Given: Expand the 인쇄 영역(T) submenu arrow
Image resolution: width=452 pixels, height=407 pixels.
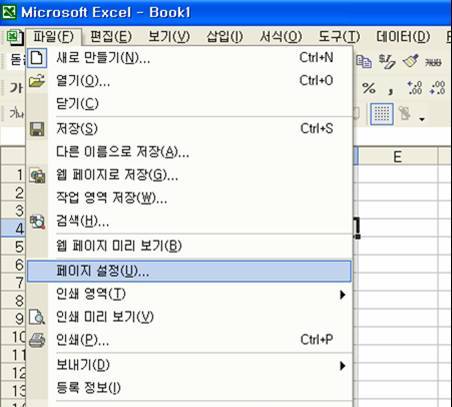Looking at the screenshot, I should tap(342, 295).
